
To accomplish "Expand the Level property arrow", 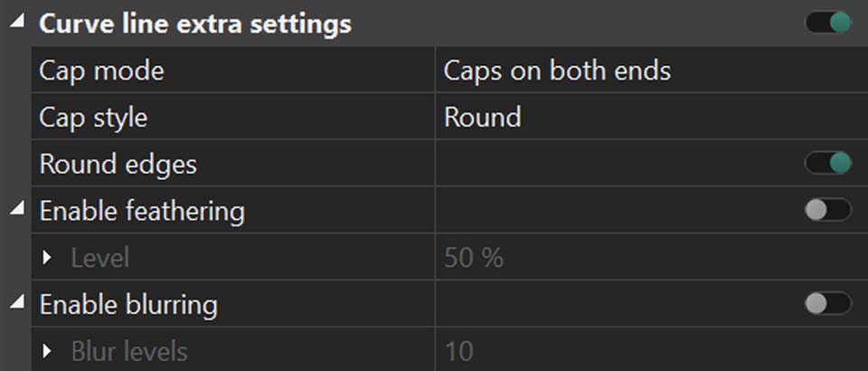I will click(48, 259).
